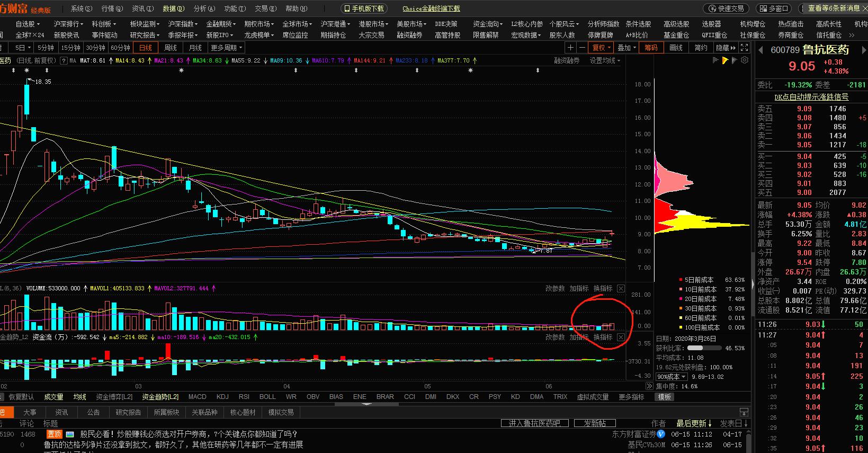Open the 系统(S) menu
The image size is (868, 453).
tap(82, 8)
